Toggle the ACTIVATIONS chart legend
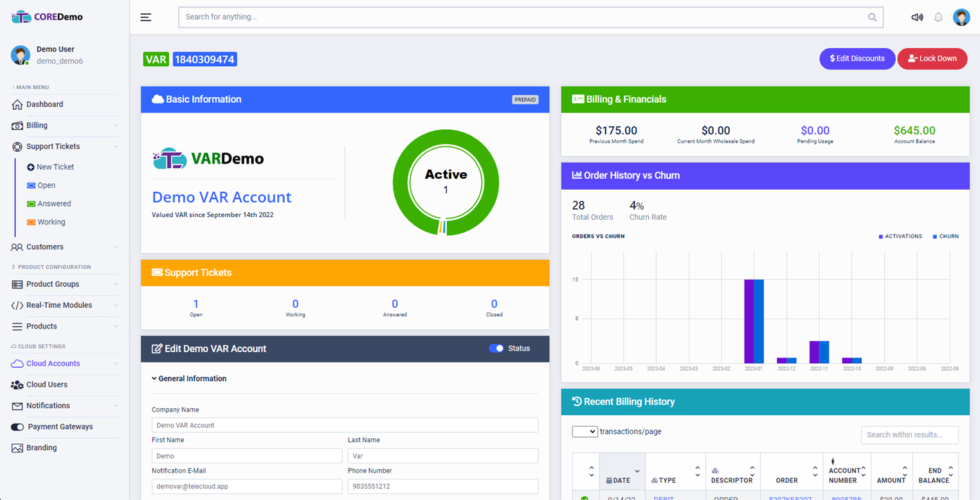 point(900,237)
